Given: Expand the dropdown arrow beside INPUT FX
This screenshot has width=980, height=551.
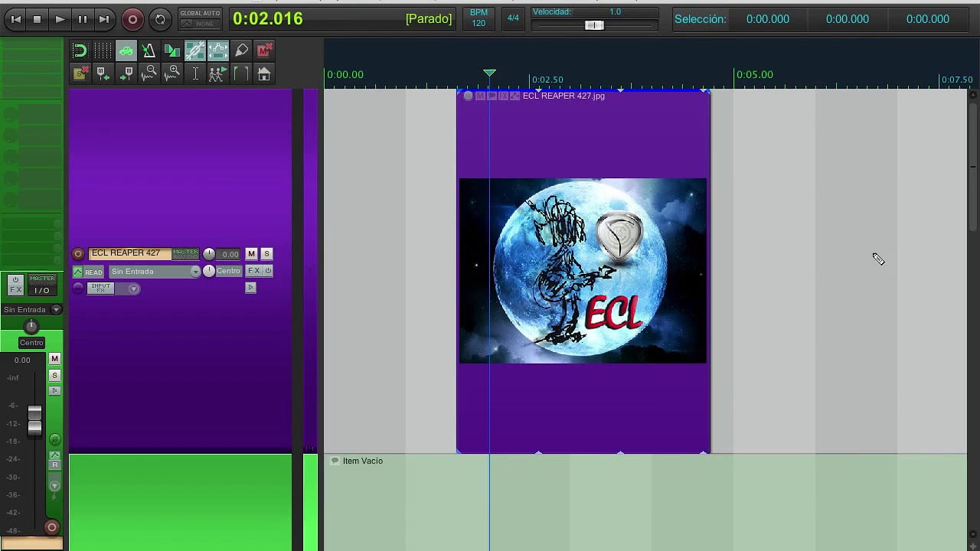Looking at the screenshot, I should [x=133, y=289].
